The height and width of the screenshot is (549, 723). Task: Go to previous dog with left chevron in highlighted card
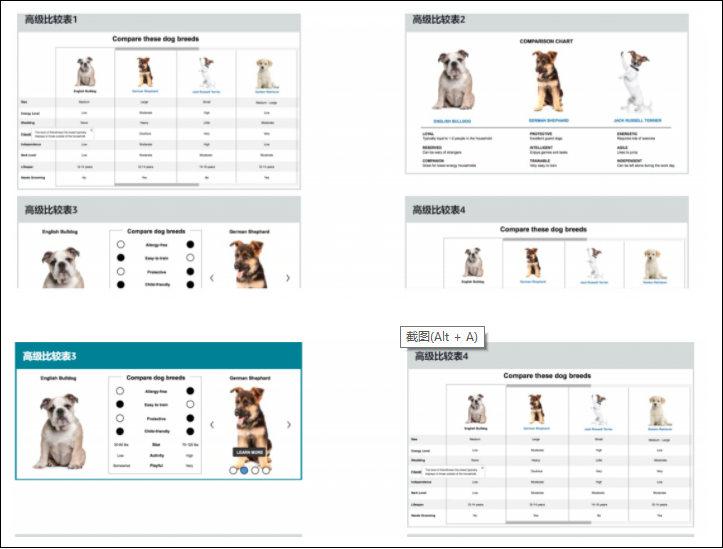[211, 425]
